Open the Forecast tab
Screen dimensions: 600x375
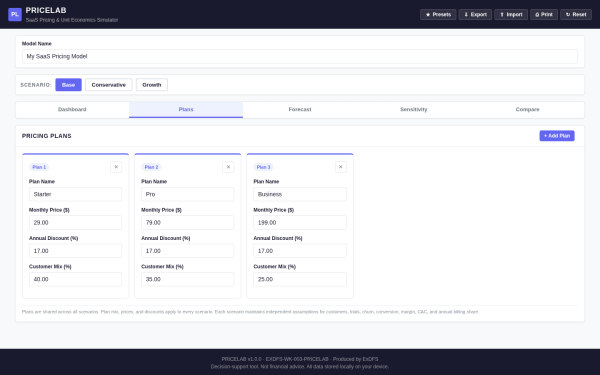(300, 109)
